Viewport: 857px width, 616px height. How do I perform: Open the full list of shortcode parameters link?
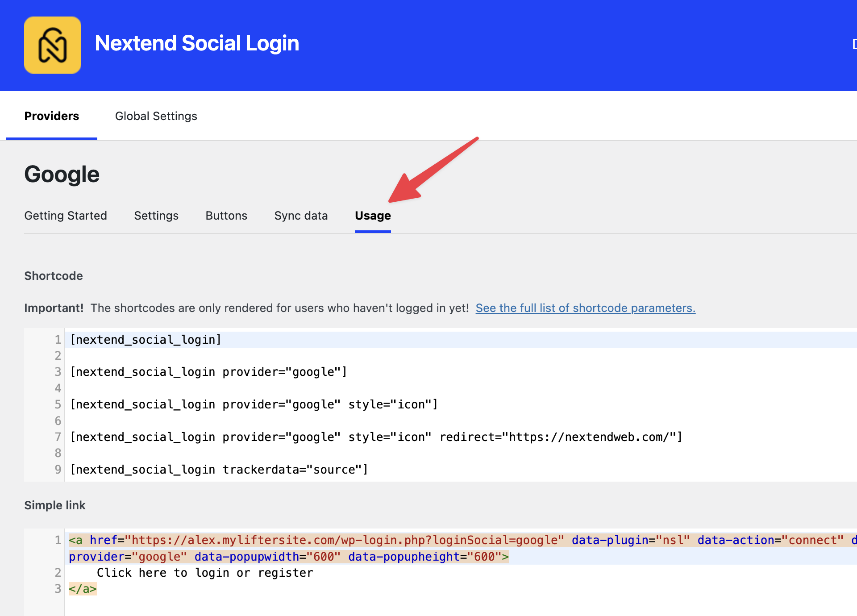click(585, 308)
